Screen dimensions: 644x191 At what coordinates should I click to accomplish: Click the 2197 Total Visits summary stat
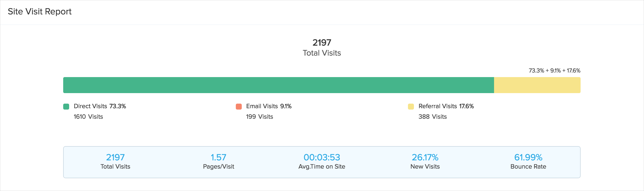(115, 161)
